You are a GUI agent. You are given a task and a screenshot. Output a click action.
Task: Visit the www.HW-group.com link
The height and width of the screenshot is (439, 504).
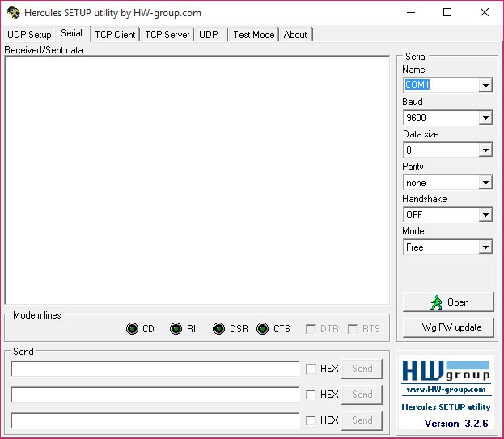[446, 390]
